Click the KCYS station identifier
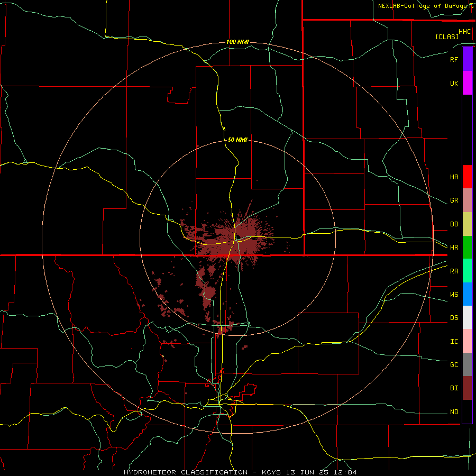This screenshot has height=476, width=476. pos(271,472)
